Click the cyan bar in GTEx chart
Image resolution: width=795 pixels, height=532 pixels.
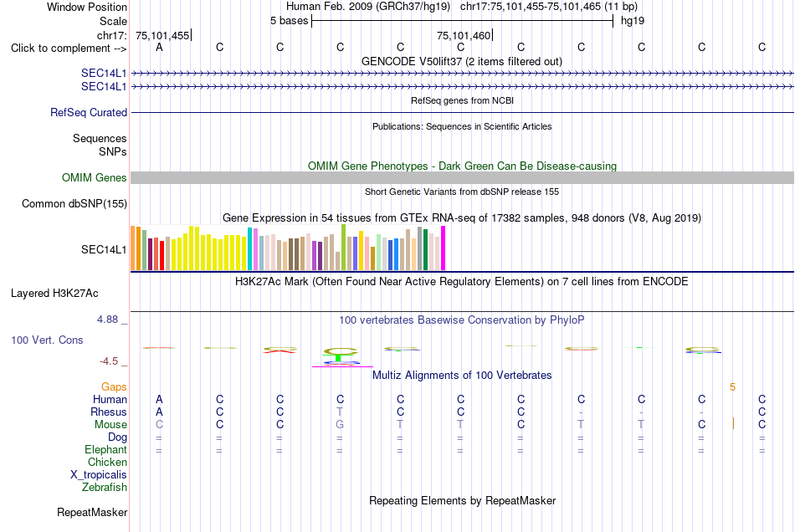point(250,249)
